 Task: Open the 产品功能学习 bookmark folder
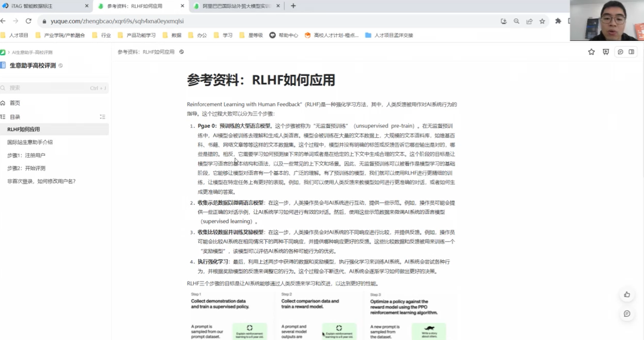coord(137,36)
